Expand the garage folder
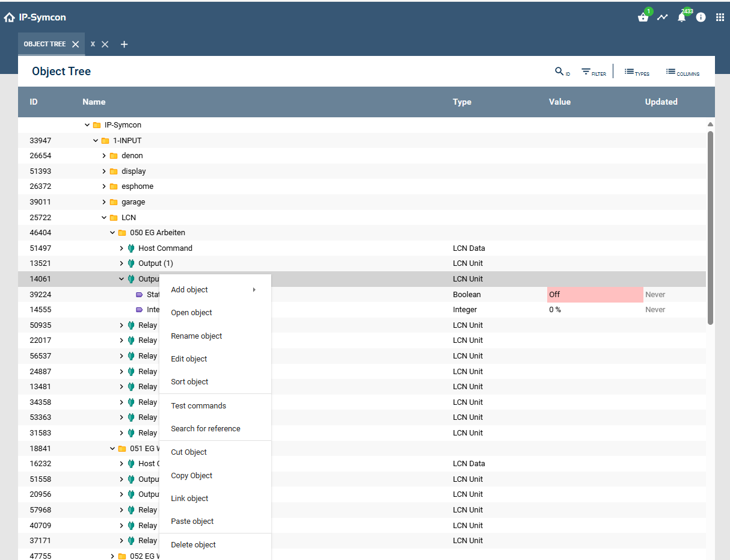The height and width of the screenshot is (560, 730). (x=104, y=202)
